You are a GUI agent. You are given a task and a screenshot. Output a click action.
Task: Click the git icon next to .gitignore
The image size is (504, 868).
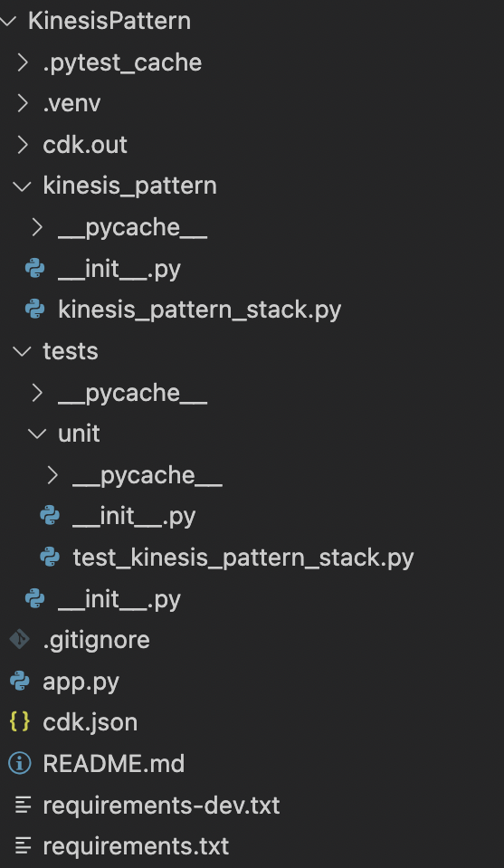click(x=20, y=639)
